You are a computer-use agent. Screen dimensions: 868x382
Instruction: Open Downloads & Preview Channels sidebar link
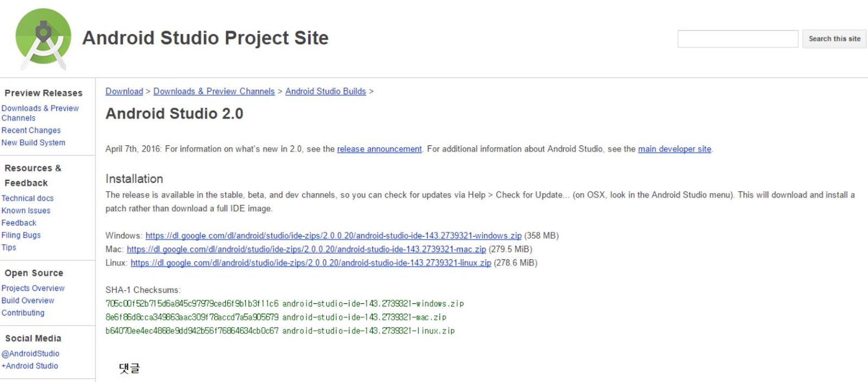pyautogui.click(x=40, y=113)
